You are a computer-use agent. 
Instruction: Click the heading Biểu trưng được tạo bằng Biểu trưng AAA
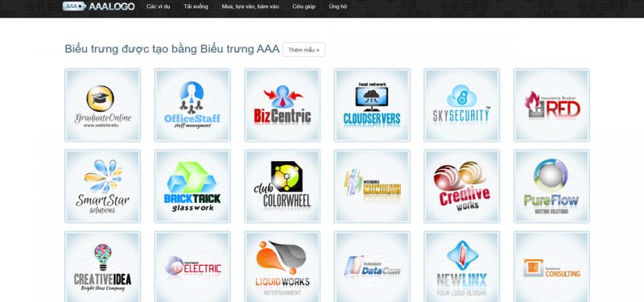click(x=171, y=49)
